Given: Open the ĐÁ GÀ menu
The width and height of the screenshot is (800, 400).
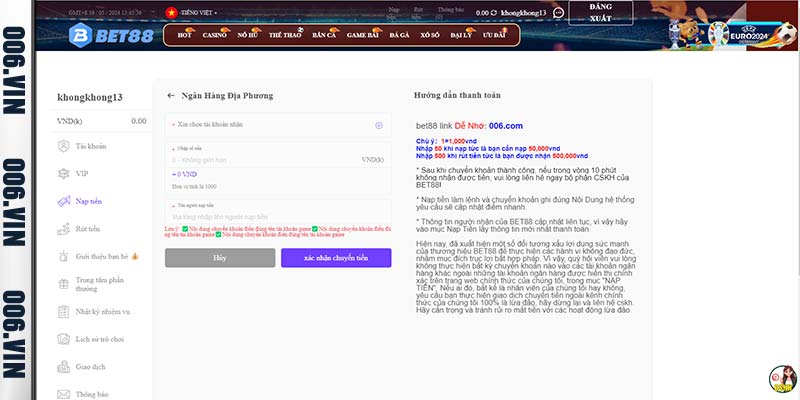Looking at the screenshot, I should 399,35.
